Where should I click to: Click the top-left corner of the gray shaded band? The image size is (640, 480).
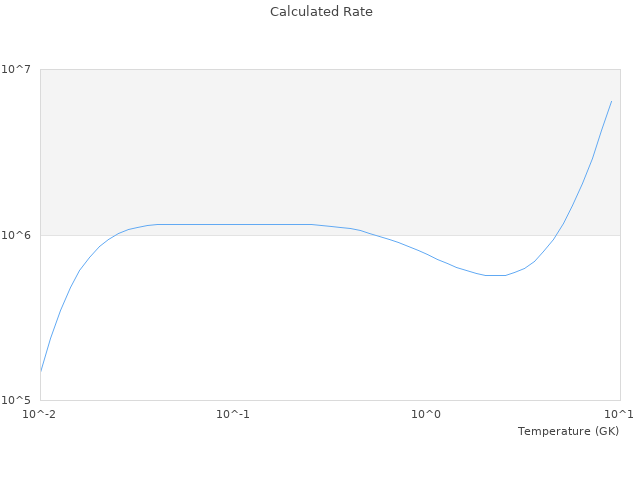41,70
